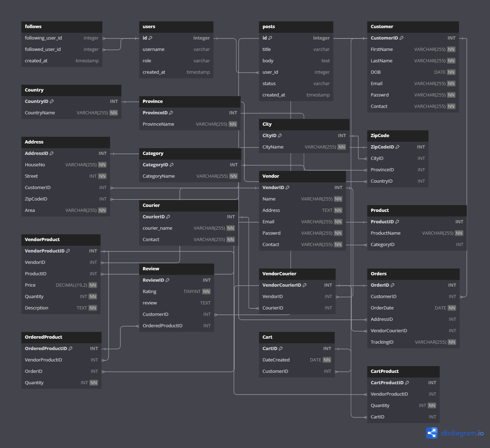Click the user_id field in posts table

296,72
